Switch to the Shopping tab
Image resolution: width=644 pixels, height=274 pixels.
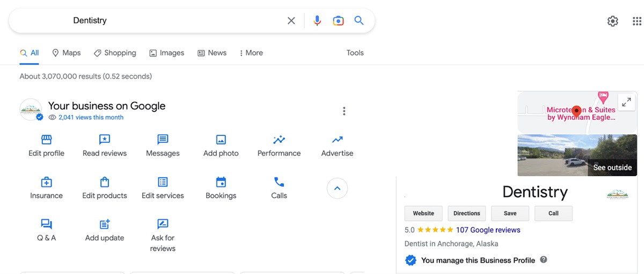[115, 53]
